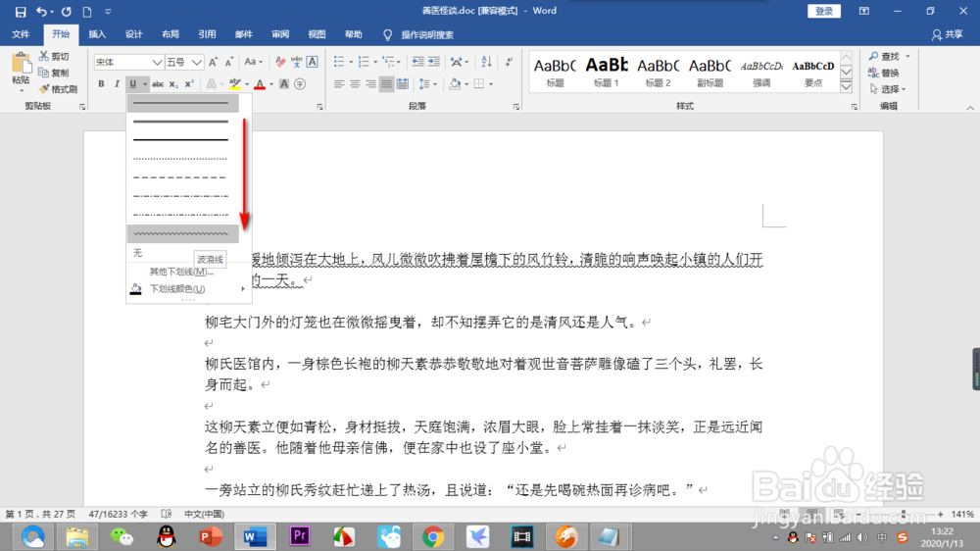Decrease paragraph indent
980x551 pixels.
tap(417, 62)
